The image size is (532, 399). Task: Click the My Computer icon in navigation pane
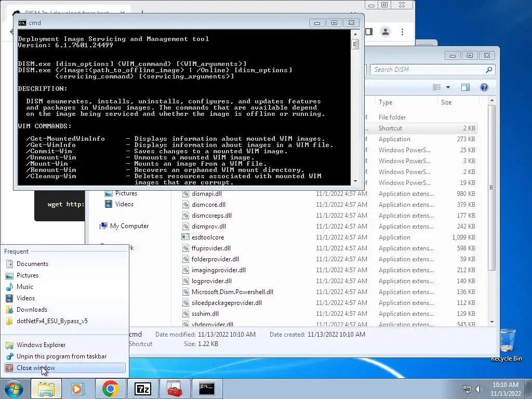tap(103, 226)
